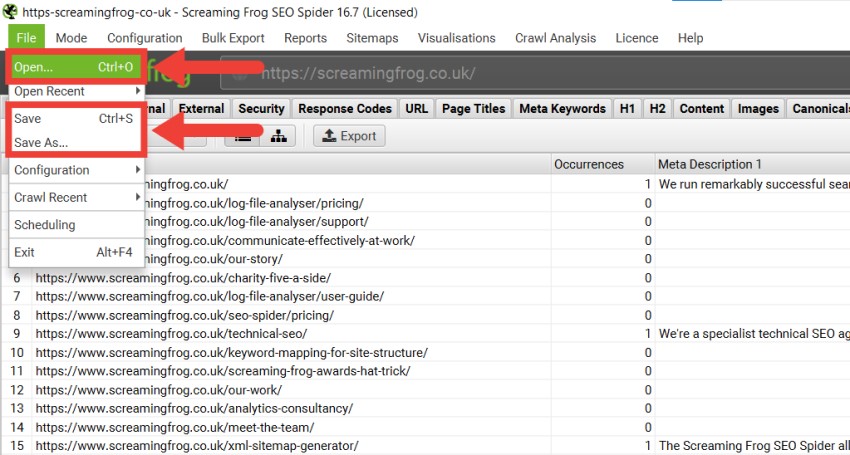Open the Reports menu

[x=306, y=38]
